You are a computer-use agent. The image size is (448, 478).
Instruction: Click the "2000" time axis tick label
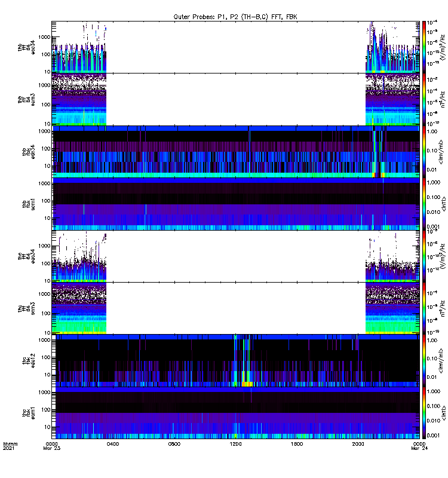[x=358, y=444]
